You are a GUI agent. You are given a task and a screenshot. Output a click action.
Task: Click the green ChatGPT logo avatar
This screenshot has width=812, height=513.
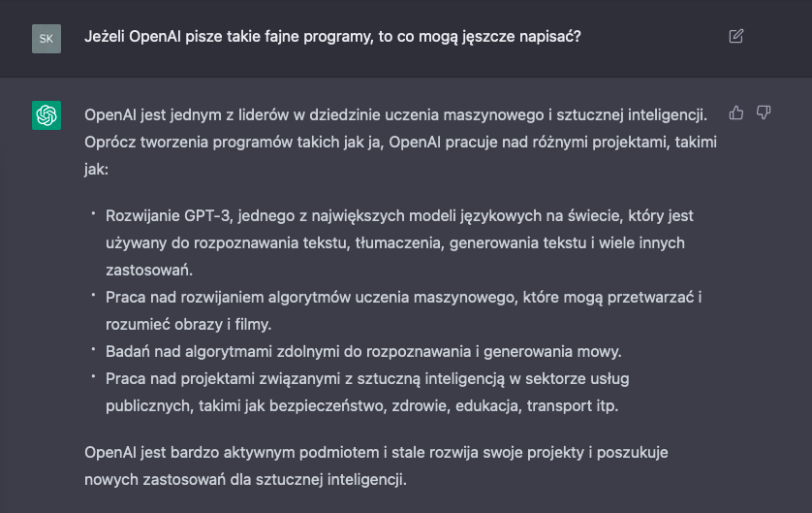pos(47,115)
